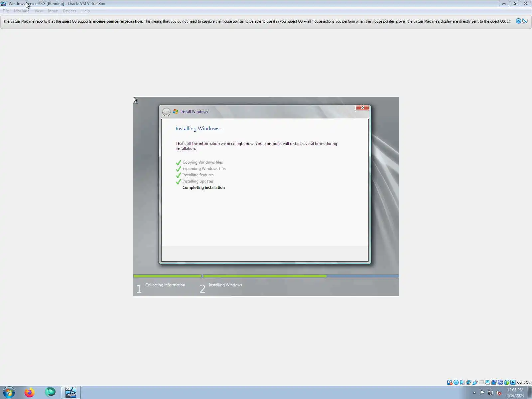Click the 'Installing Windows...' heading

pyautogui.click(x=199, y=129)
